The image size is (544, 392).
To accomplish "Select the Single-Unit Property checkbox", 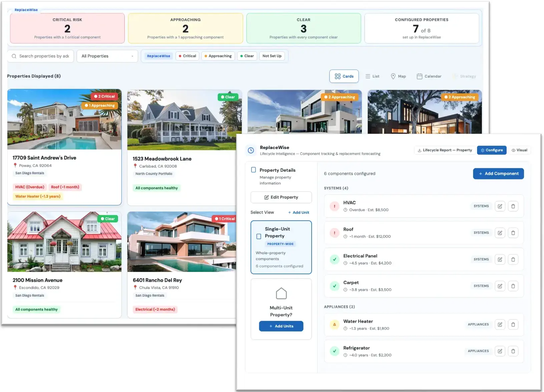I will coord(258,236).
